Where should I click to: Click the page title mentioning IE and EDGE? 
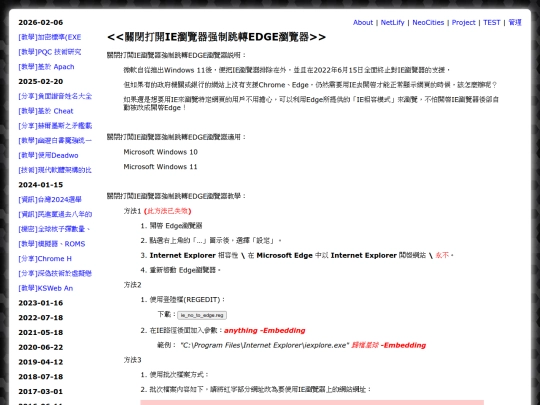click(x=216, y=37)
